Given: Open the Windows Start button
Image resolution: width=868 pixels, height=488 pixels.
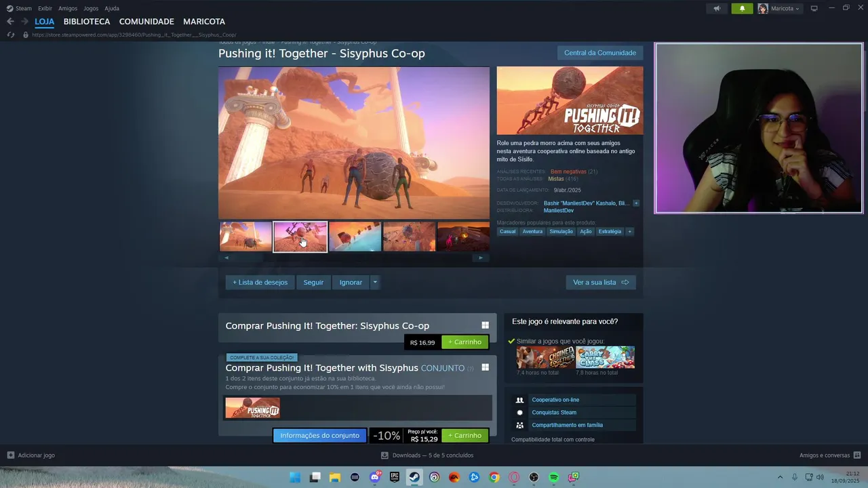Looking at the screenshot, I should click(x=295, y=478).
